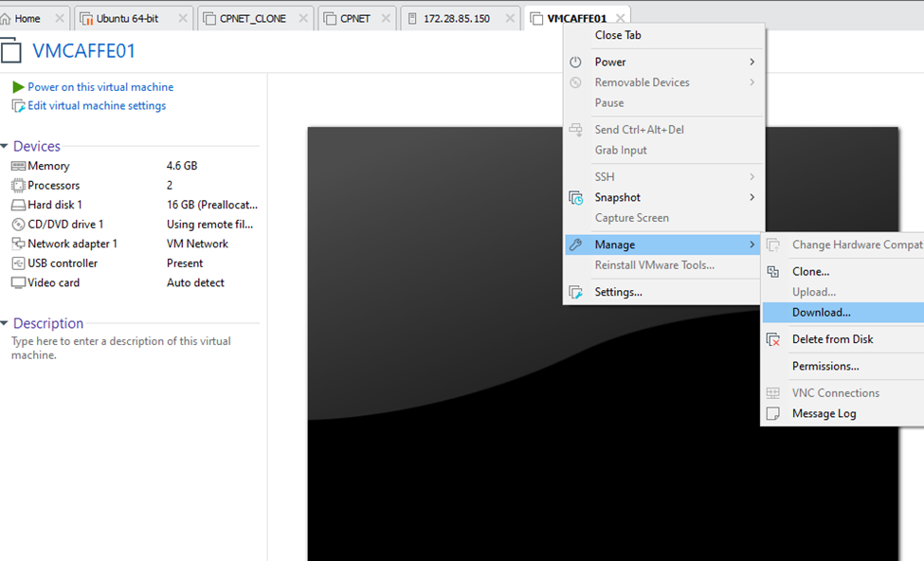924x561 pixels.
Task: Click the Memory device icon
Action: [18, 166]
